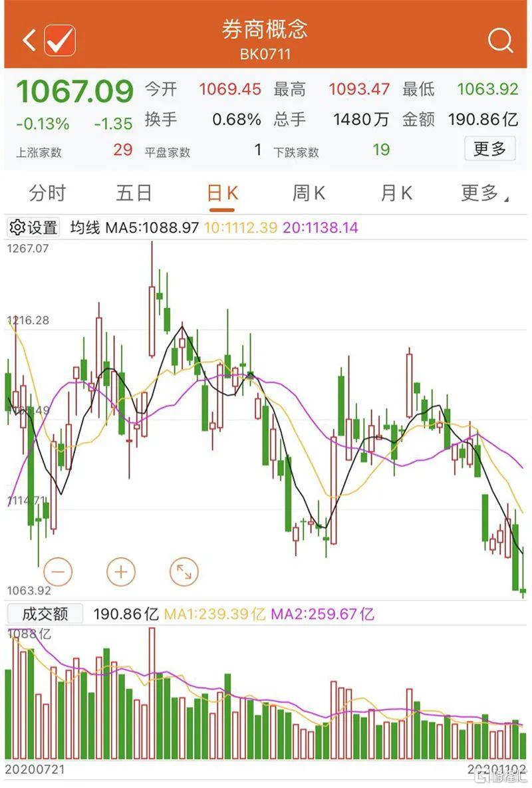The height and width of the screenshot is (788, 532).
Task: Zoom in chart with plus icon
Action: tap(121, 572)
